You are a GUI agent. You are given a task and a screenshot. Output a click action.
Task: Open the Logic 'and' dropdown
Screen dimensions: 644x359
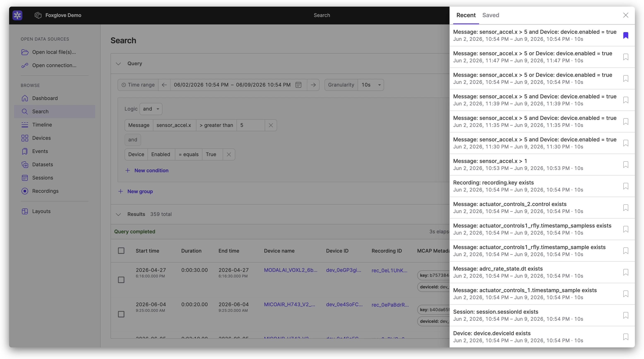[x=151, y=109]
